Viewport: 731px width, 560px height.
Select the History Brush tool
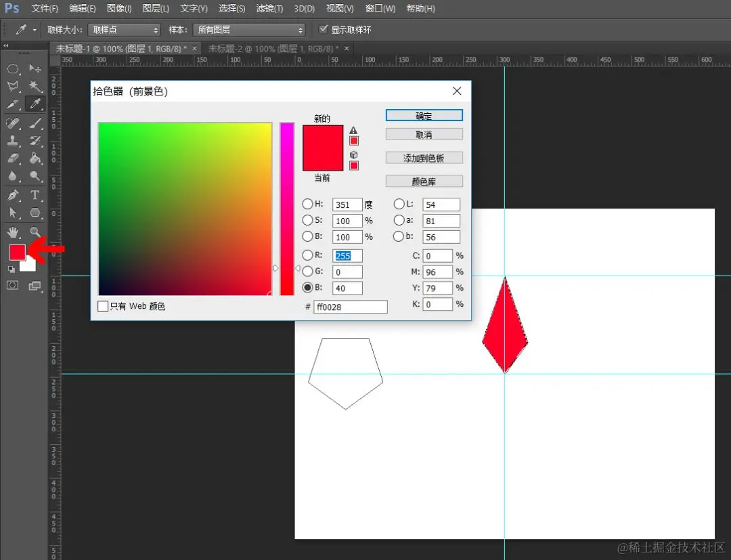35,140
